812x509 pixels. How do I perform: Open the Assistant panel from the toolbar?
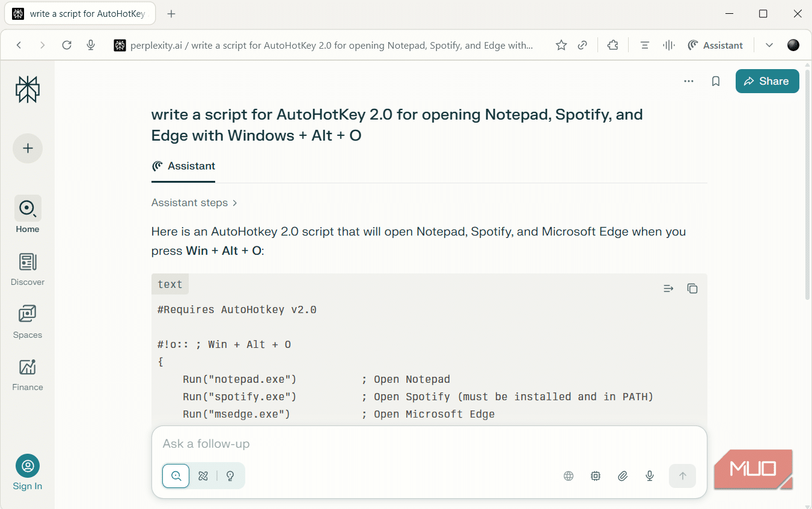pos(715,45)
